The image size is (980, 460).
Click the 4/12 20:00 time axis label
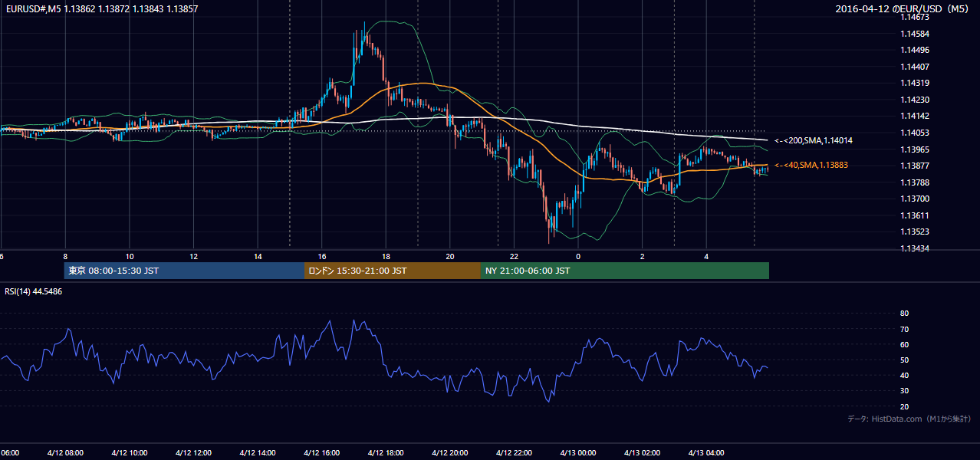click(x=450, y=453)
